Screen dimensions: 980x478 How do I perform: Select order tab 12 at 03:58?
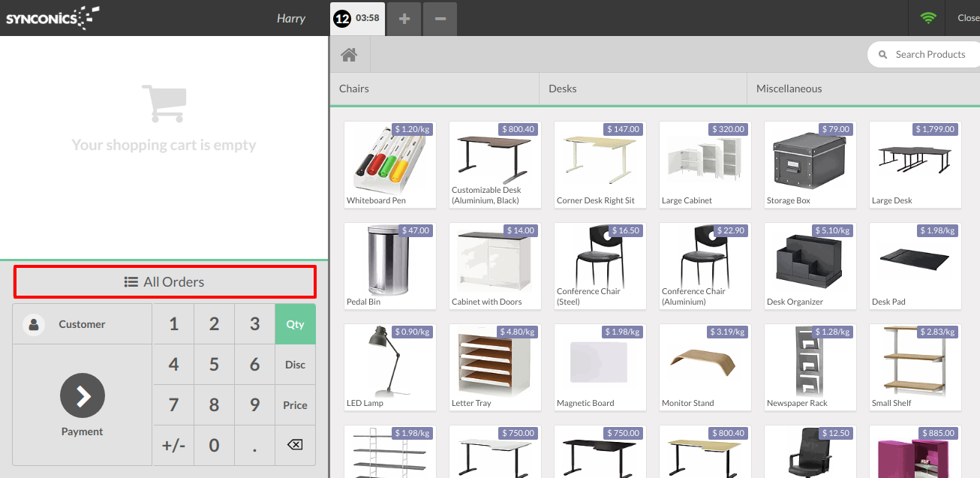tap(358, 18)
